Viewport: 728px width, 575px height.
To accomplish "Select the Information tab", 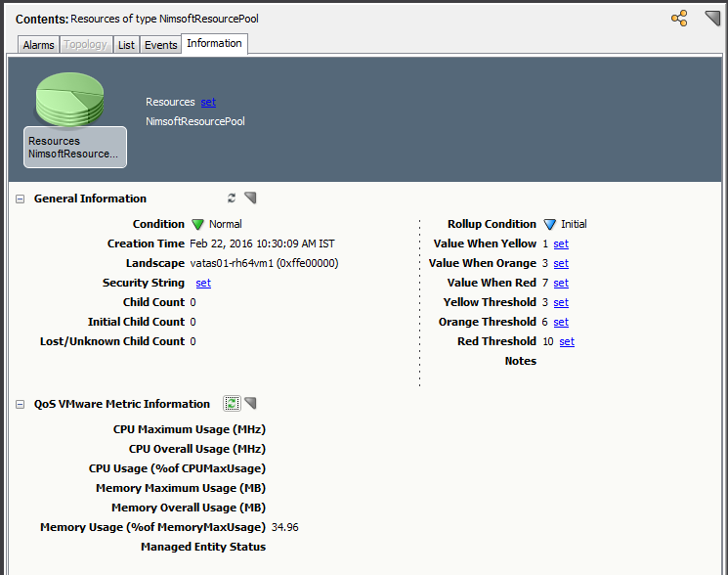I will point(214,44).
